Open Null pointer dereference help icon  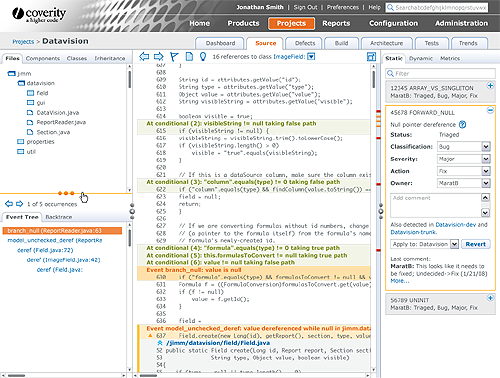click(x=462, y=125)
